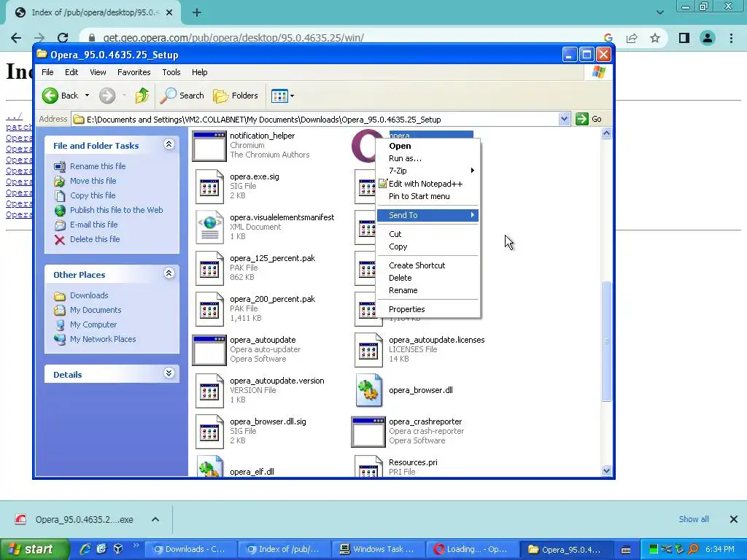Open the Tools menu in Explorer
The width and height of the screenshot is (747, 560).
(171, 72)
